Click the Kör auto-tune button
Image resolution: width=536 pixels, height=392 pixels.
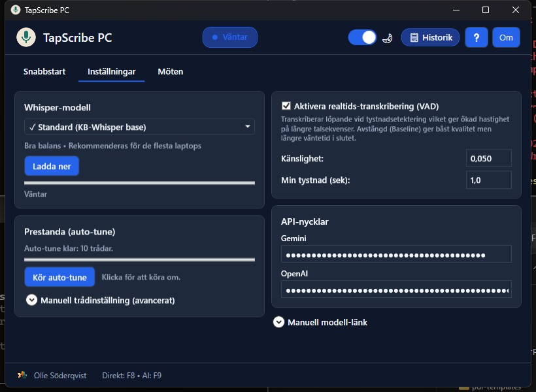59,277
